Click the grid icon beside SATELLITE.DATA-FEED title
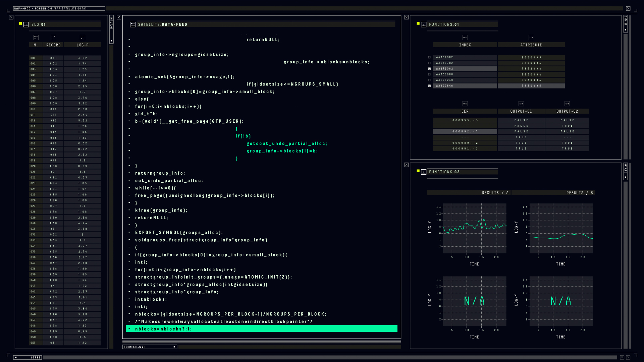The image size is (644, 362). 132,24
